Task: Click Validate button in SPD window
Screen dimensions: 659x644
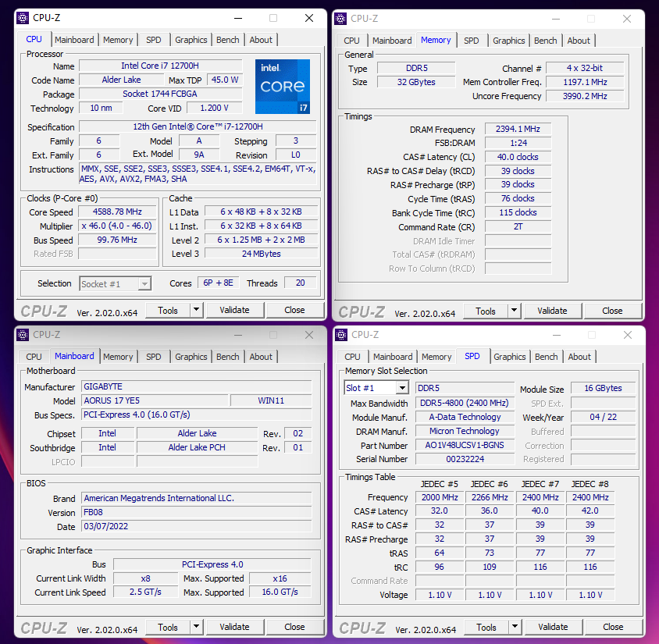Action: pos(553,627)
